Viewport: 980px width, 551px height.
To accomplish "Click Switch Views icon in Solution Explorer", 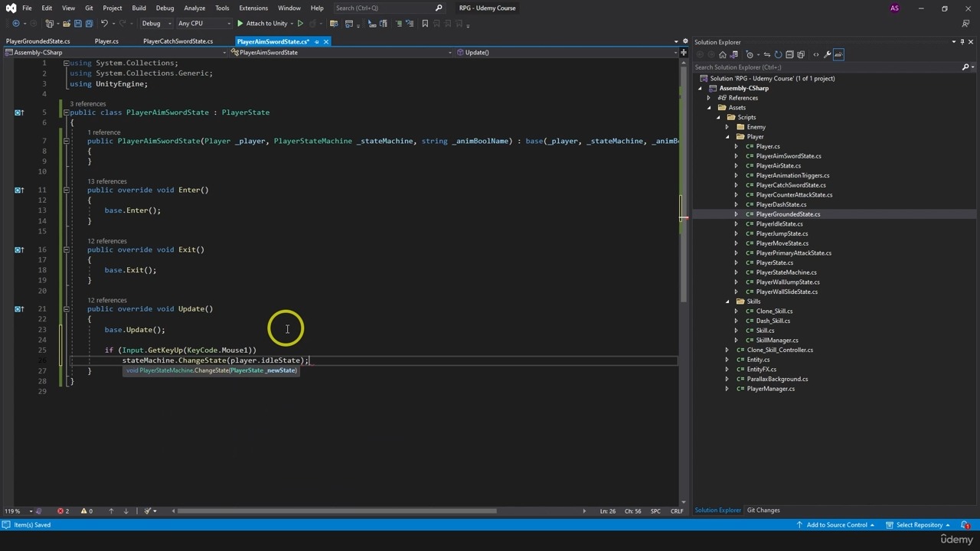I will pos(733,54).
